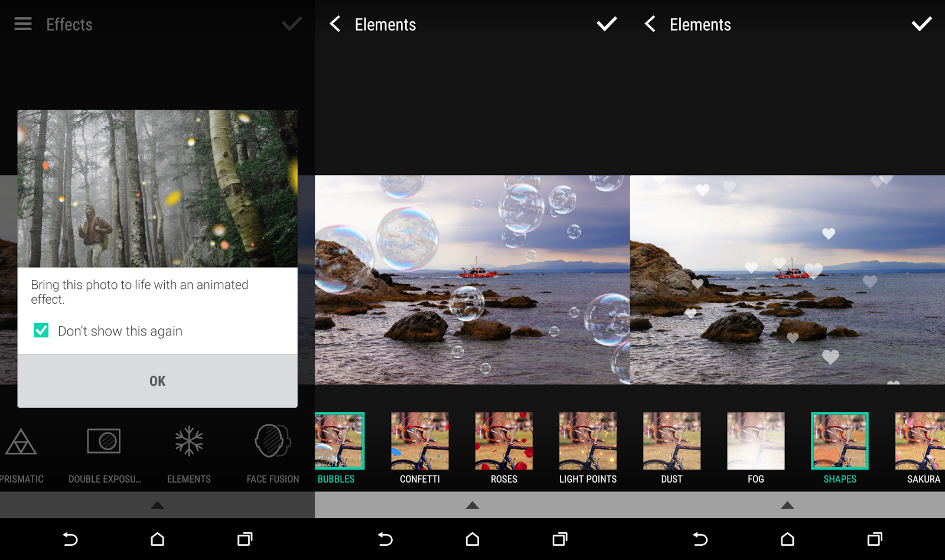945x560 pixels.
Task: Tap Android back button on left screen
Action: 70,539
